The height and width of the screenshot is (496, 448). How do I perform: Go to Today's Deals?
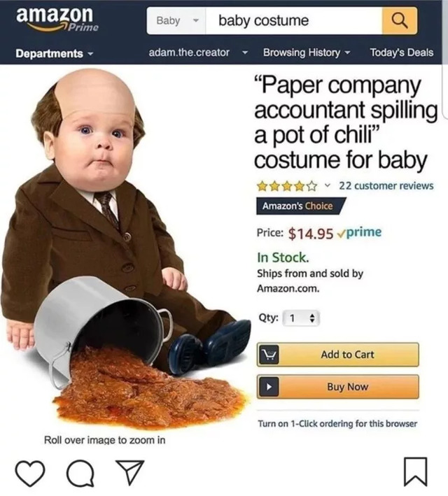[x=402, y=52]
